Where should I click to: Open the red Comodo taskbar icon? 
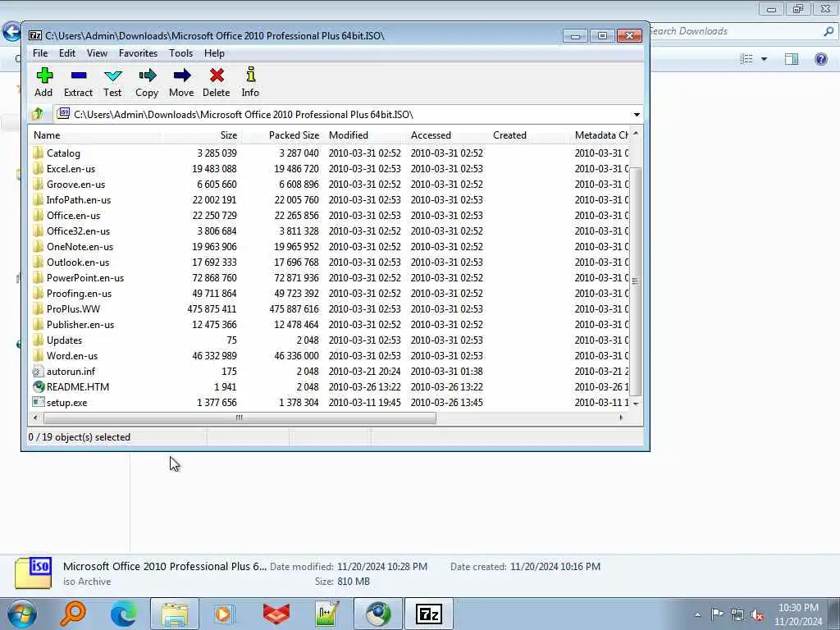click(276, 614)
